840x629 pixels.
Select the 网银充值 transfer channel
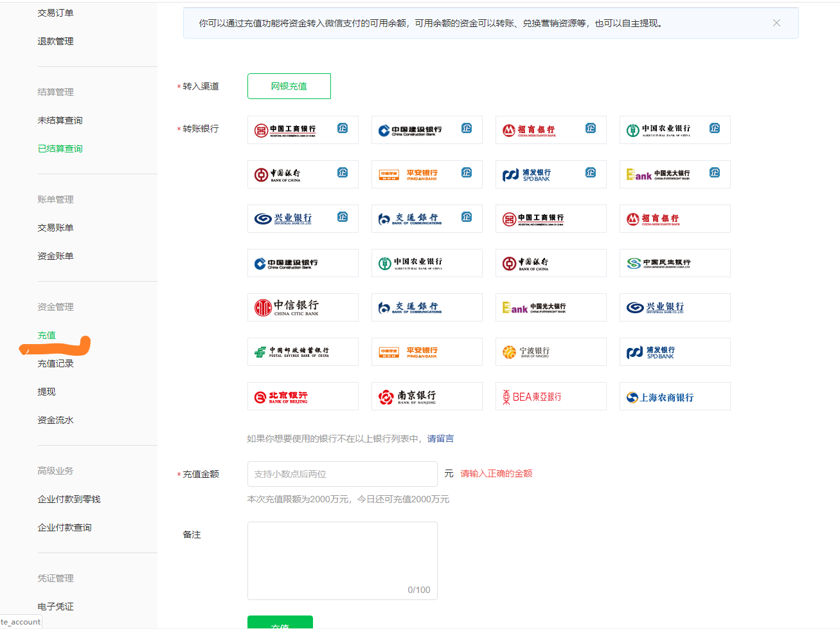289,86
